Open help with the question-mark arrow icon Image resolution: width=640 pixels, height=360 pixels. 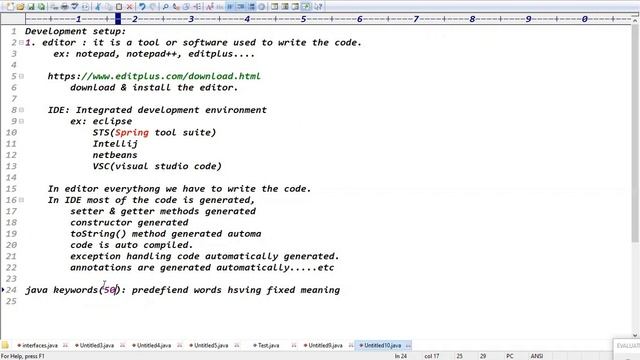tap(318, 7)
